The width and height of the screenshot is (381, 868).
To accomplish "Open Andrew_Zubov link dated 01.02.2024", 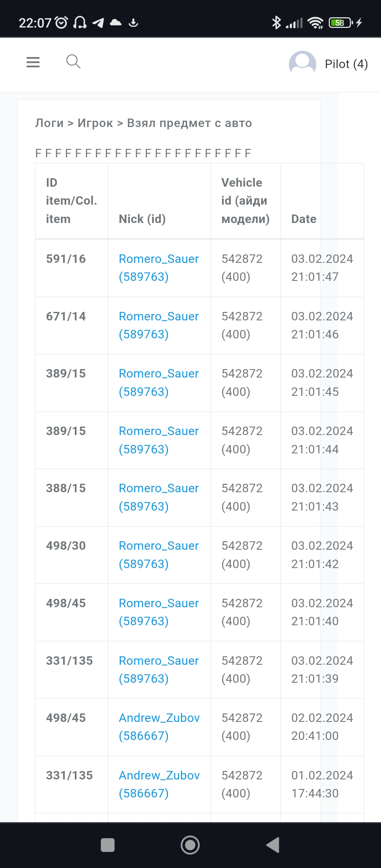I will (159, 784).
